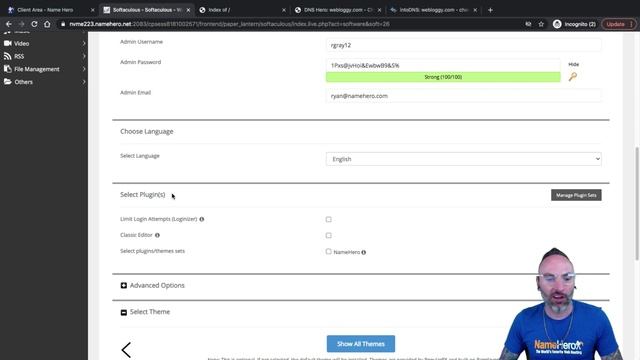Expand the RSS category chevron

click(x=84, y=56)
